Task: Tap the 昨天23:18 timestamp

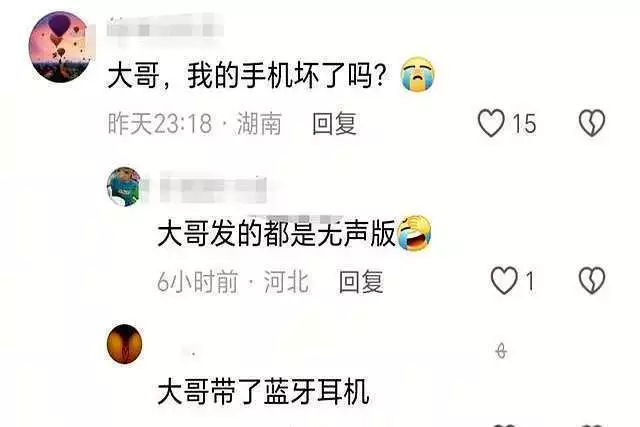Action: (x=160, y=124)
